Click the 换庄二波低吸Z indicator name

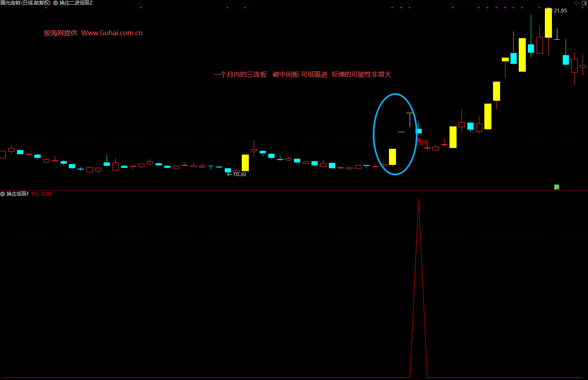(76, 3)
